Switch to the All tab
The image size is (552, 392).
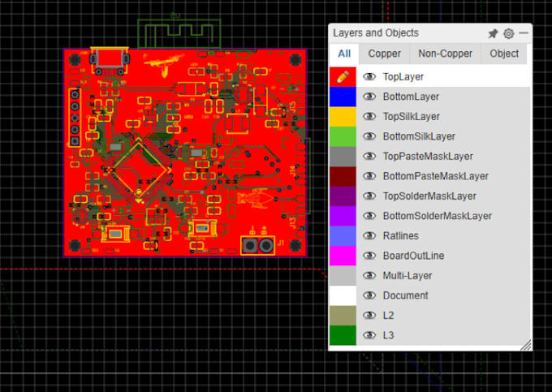(x=344, y=54)
